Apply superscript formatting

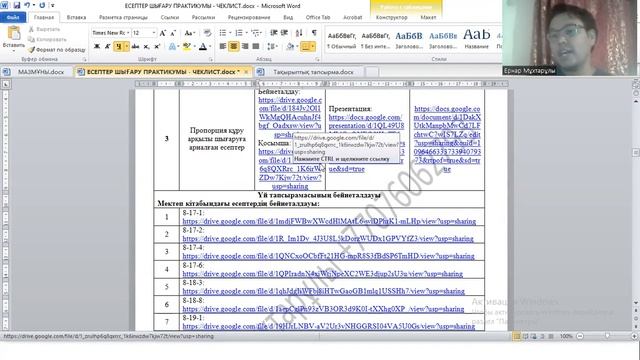(157, 47)
